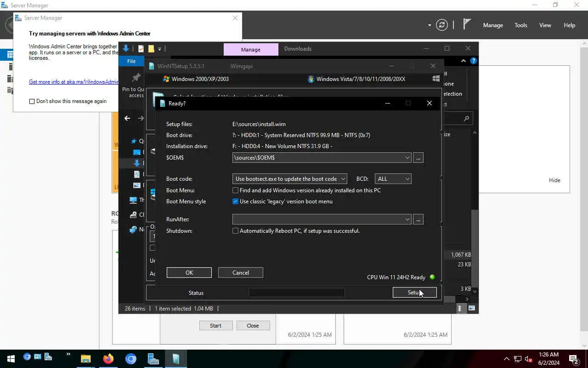Open Firefox from the taskbar
This screenshot has width=588, height=368.
[108, 359]
